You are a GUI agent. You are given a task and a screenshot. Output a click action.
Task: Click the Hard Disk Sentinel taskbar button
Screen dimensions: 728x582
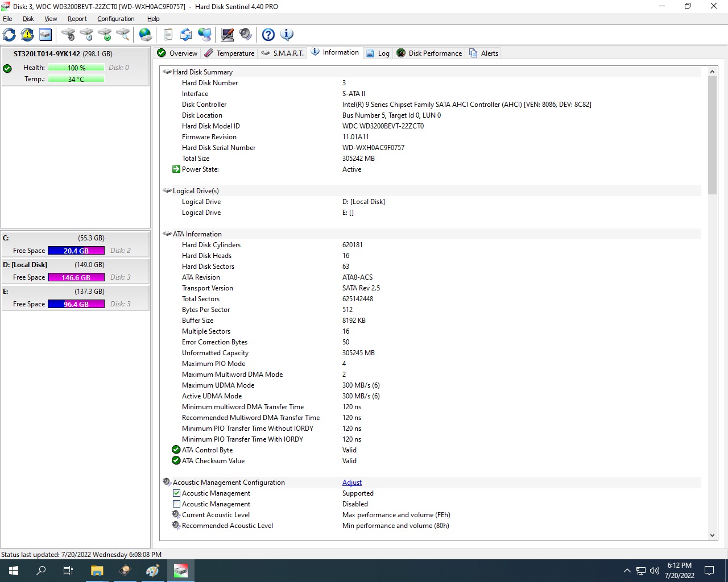[181, 571]
